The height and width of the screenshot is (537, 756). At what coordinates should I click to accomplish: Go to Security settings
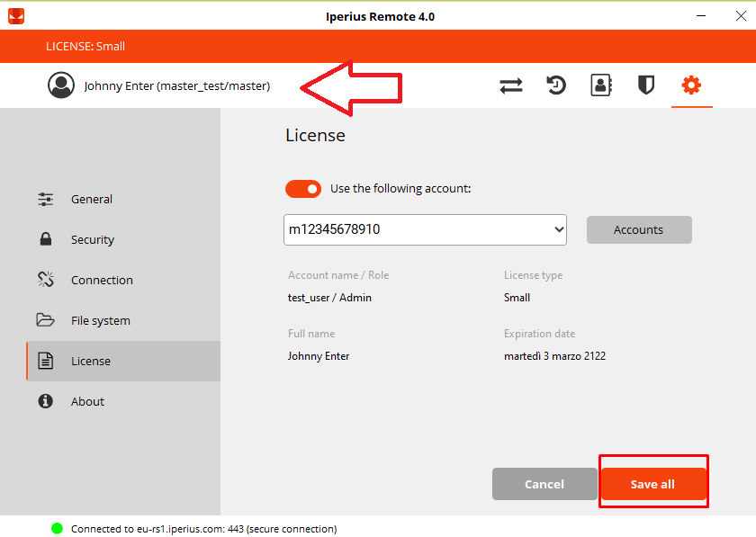(123, 239)
